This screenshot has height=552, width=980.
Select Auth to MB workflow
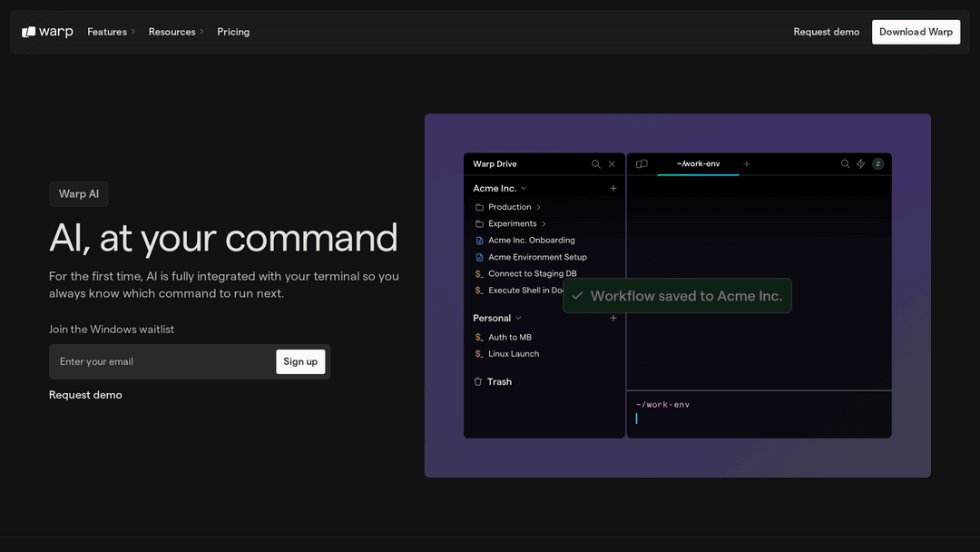(510, 337)
